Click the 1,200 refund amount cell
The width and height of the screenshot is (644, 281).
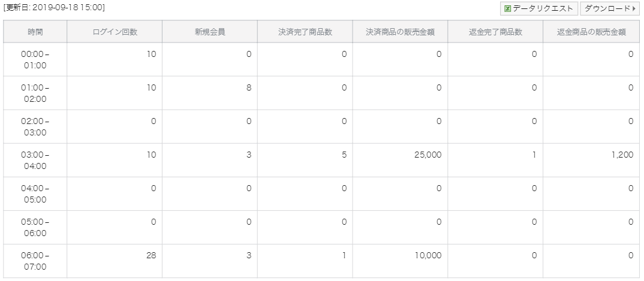click(x=591, y=161)
